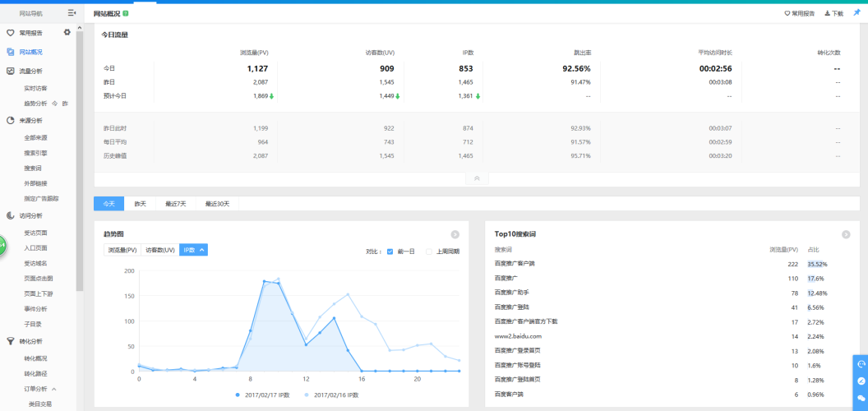Open 趋势分析 in sidebar
The image size is (868, 411).
35,104
